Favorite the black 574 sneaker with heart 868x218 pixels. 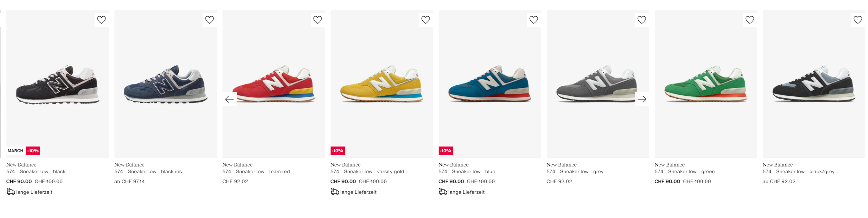(x=102, y=20)
